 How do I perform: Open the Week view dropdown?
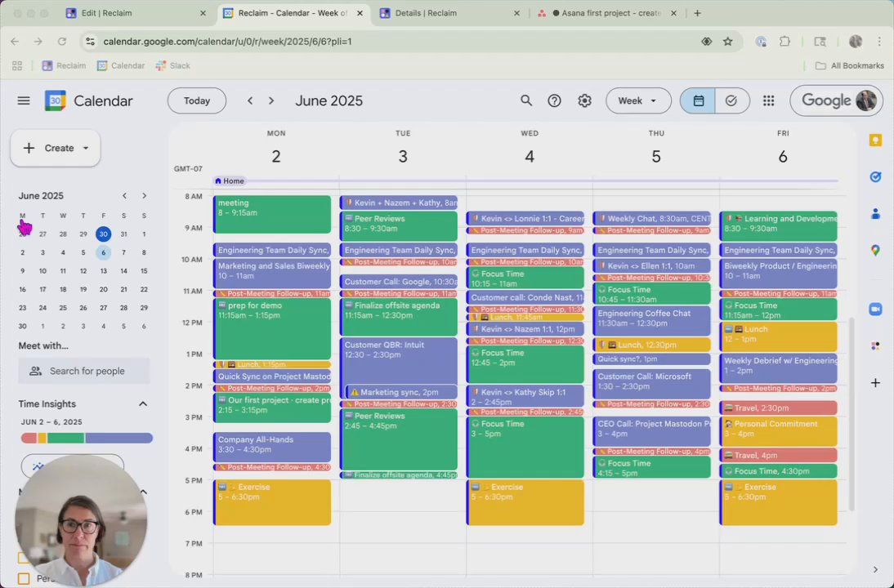click(x=638, y=100)
